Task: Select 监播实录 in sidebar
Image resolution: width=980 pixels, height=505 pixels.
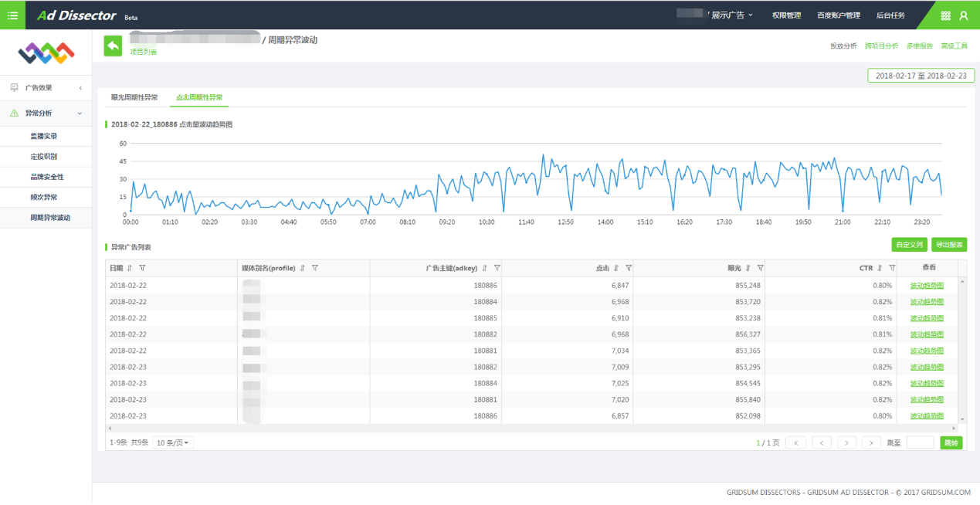Action: tap(46, 137)
